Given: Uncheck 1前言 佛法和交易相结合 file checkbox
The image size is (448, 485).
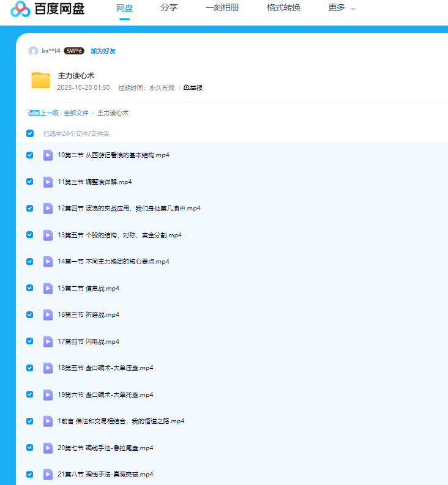Looking at the screenshot, I should tap(30, 421).
